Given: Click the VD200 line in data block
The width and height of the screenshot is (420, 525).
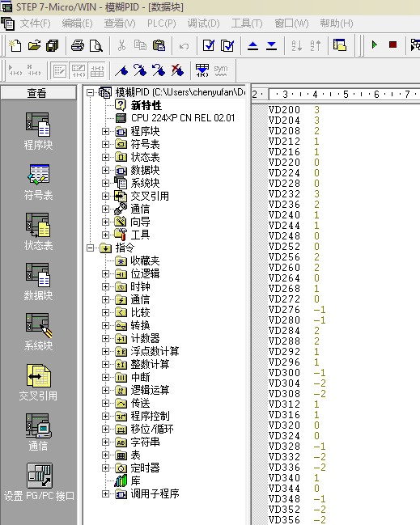Looking at the screenshot, I should pos(294,109).
